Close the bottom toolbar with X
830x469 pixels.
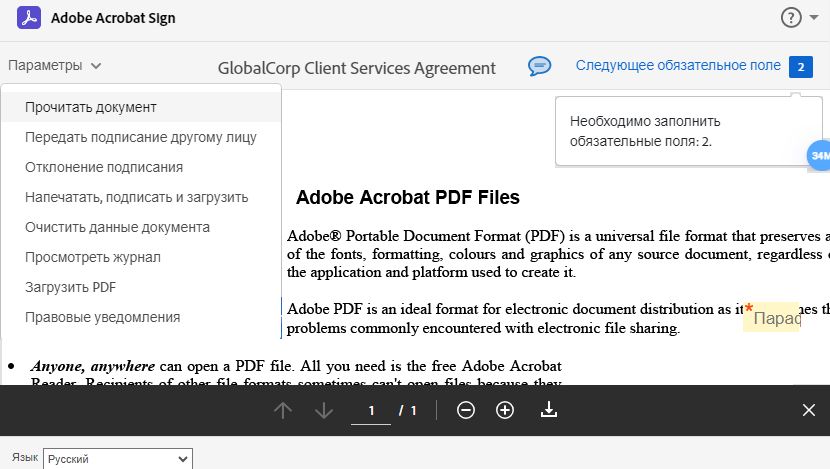(809, 410)
